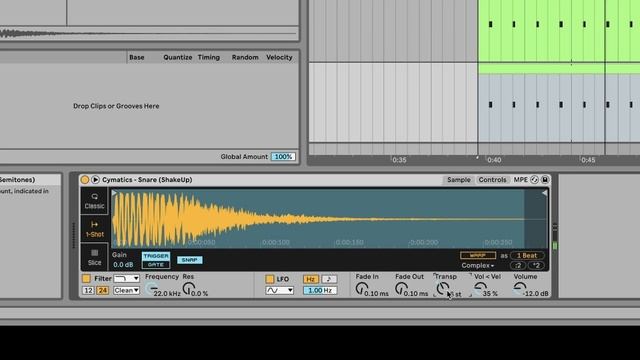Toggle the Snap button

point(189,260)
